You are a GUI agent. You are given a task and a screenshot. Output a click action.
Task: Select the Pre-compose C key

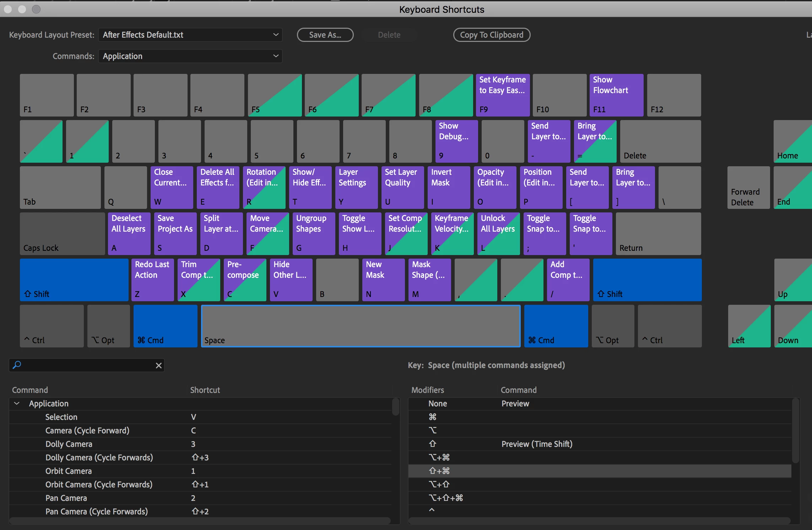point(244,280)
